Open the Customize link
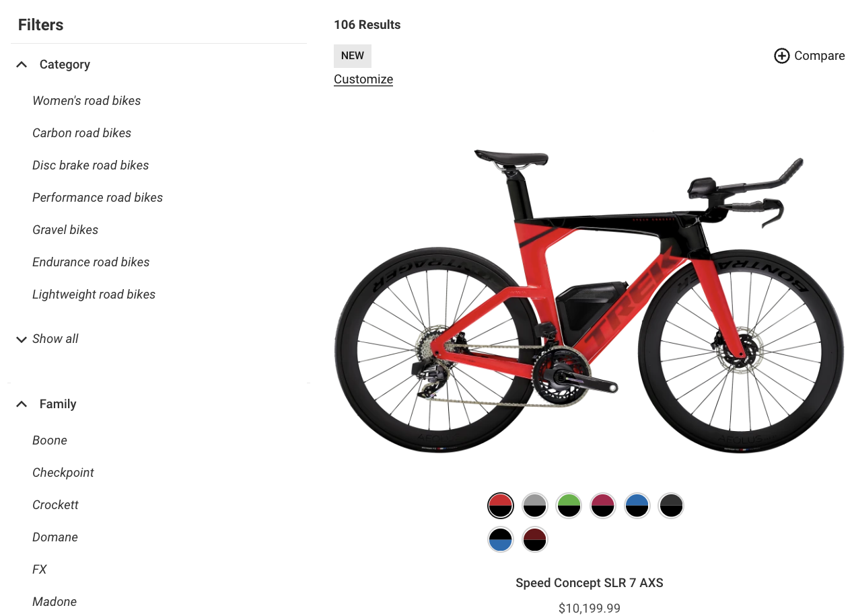852x616 pixels. (363, 79)
